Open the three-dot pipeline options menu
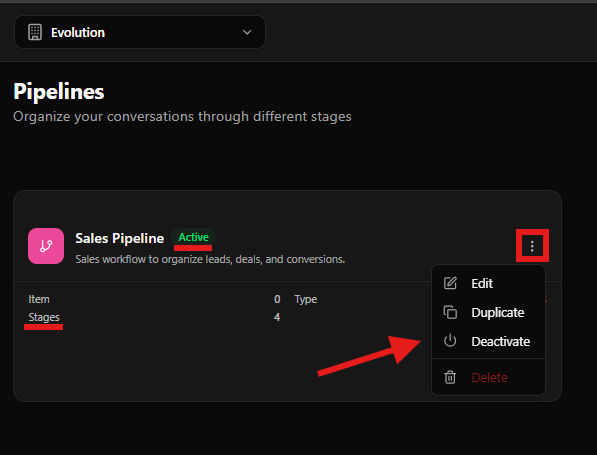This screenshot has width=597, height=455. [x=532, y=246]
